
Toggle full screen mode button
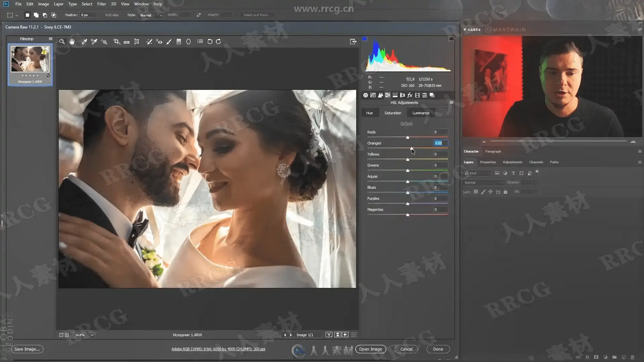353,42
